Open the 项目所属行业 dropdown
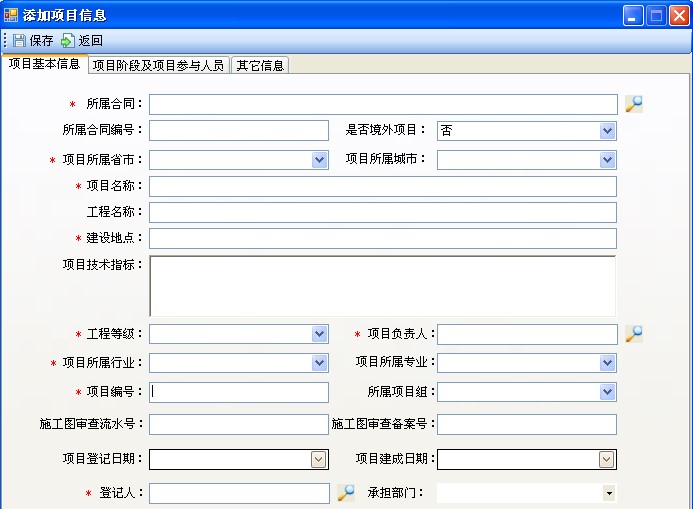 pyautogui.click(x=319, y=363)
